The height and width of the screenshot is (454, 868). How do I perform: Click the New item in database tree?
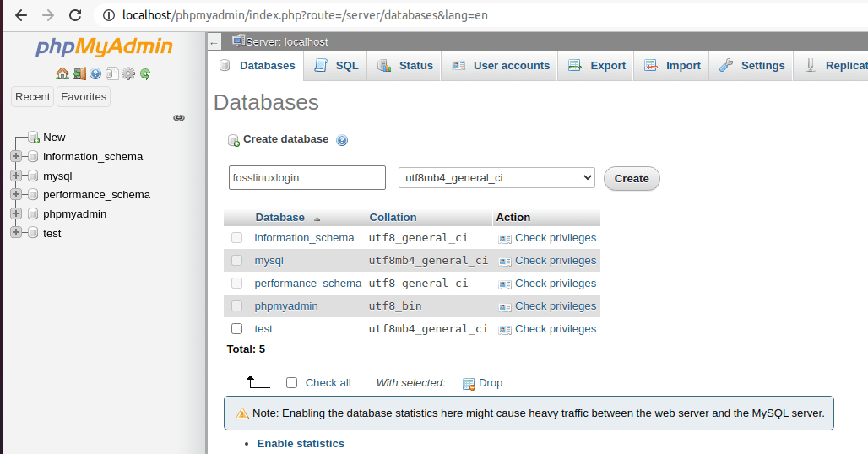(54, 138)
